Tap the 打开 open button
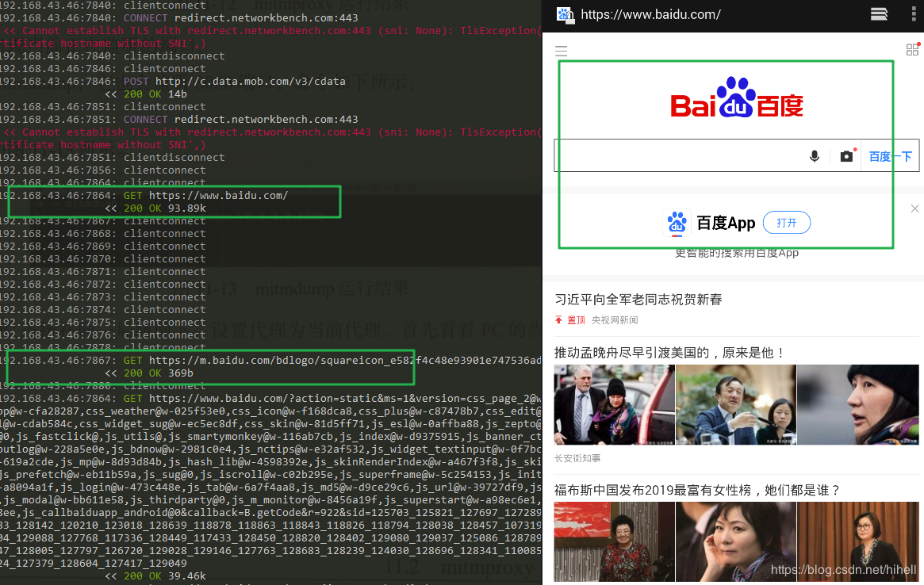 point(786,222)
